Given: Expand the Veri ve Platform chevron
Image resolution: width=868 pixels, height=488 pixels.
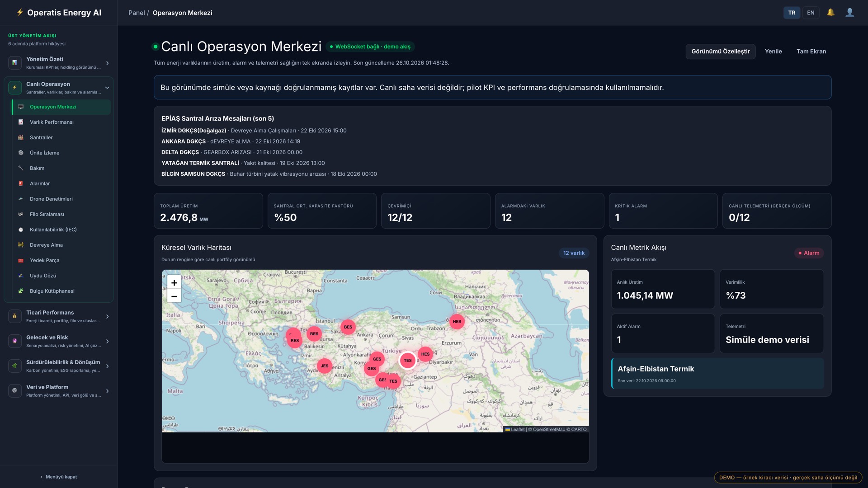Looking at the screenshot, I should 108,391.
